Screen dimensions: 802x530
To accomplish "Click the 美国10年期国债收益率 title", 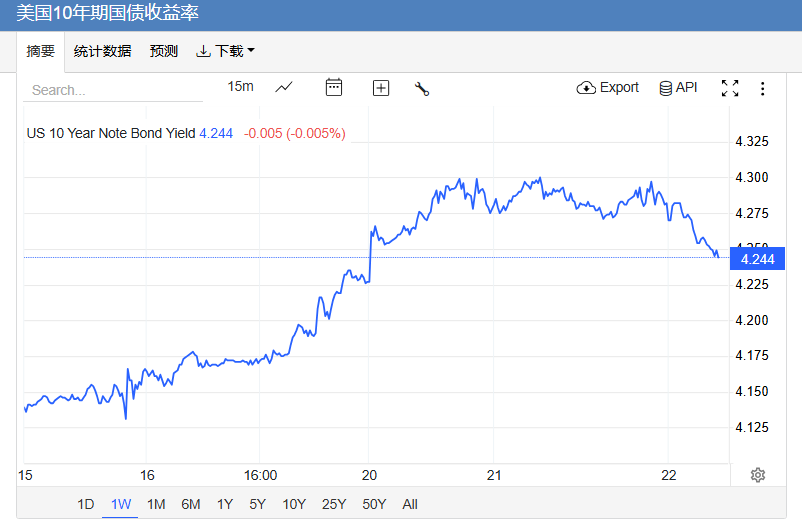I will [107, 13].
